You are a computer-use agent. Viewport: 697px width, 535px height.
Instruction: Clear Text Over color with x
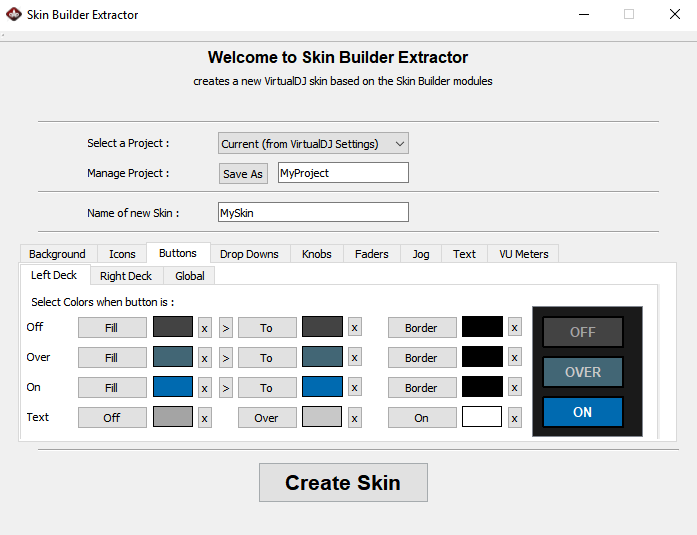tap(355, 418)
